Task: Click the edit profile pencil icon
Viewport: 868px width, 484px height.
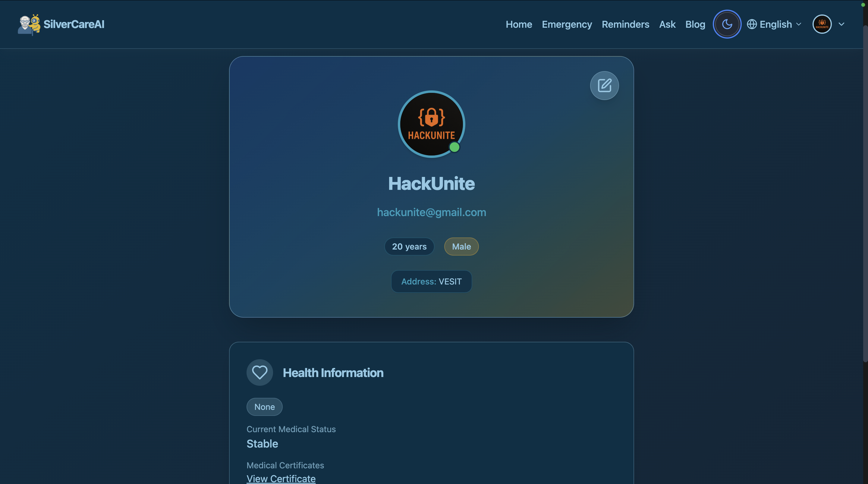Action: click(x=604, y=86)
